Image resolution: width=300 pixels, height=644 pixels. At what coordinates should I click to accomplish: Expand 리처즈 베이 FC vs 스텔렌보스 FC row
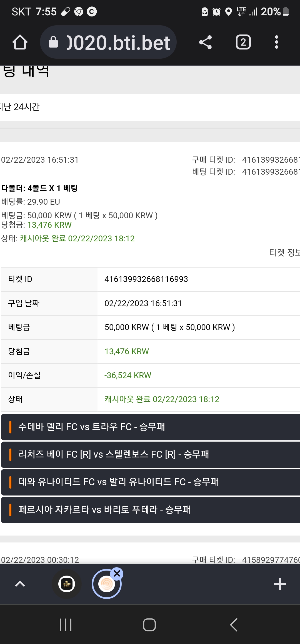point(151,454)
